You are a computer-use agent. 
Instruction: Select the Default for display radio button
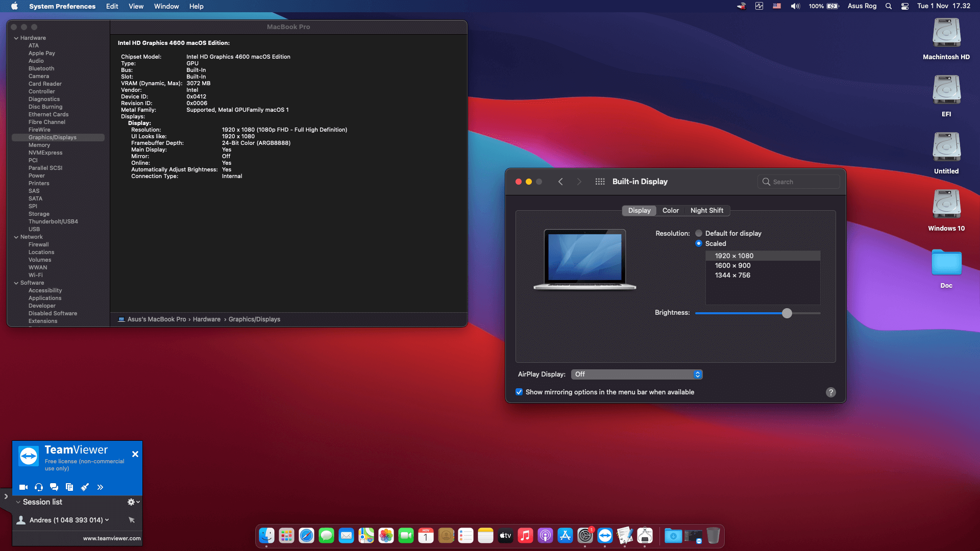(x=699, y=233)
